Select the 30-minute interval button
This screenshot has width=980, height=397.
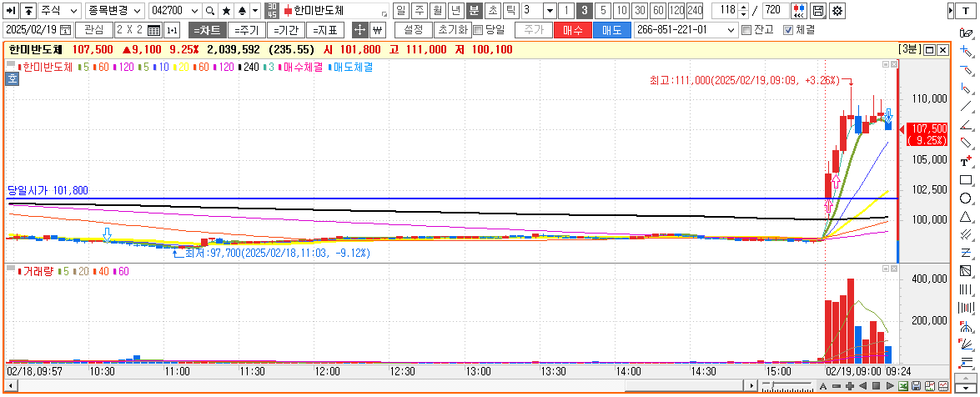tap(640, 11)
